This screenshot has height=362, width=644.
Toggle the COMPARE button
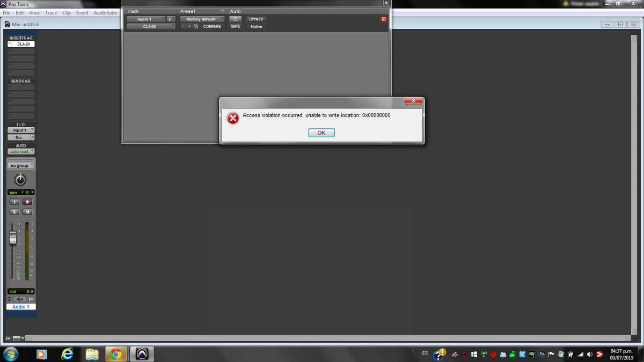click(x=212, y=26)
